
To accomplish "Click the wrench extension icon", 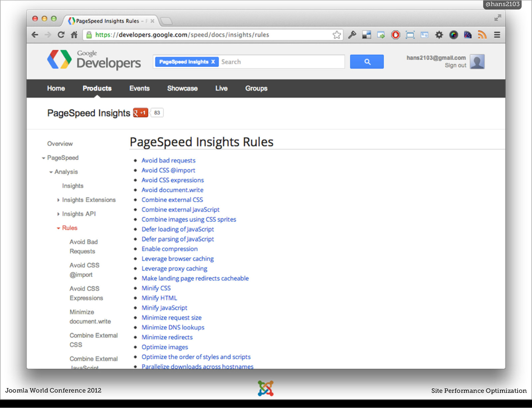I will [352, 35].
